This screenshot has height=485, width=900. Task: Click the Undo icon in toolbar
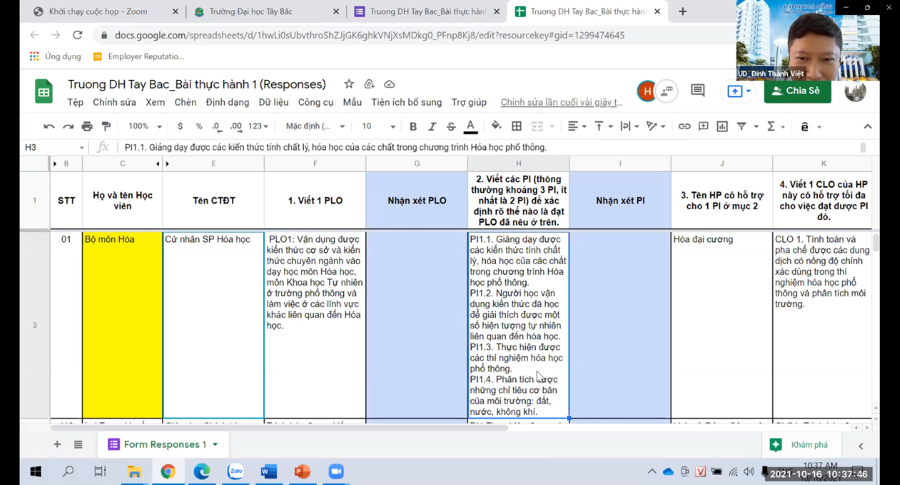pos(49,126)
